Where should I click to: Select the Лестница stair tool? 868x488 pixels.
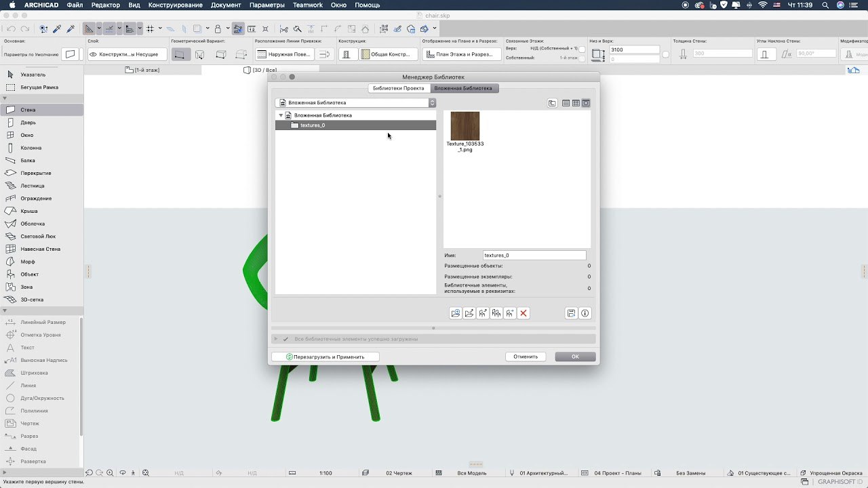point(41,186)
